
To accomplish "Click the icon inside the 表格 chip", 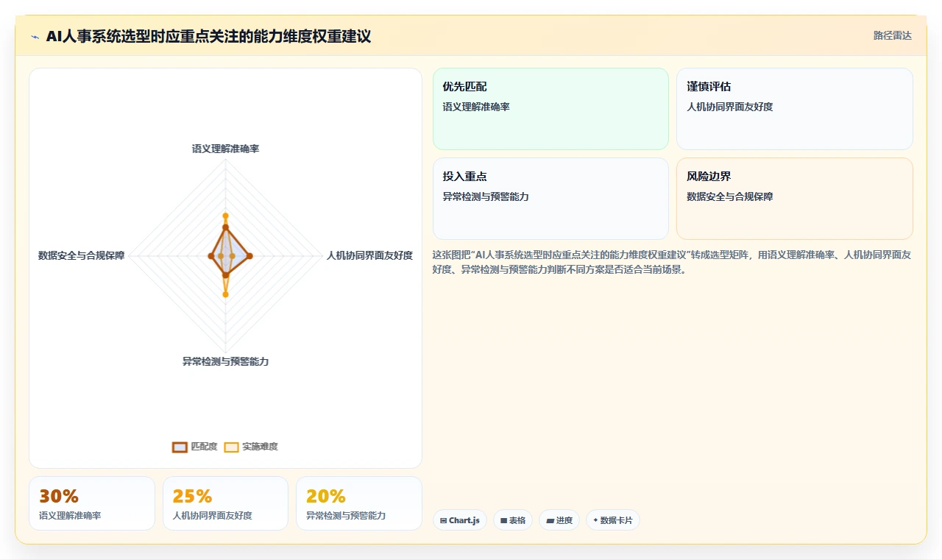I will pyautogui.click(x=504, y=520).
